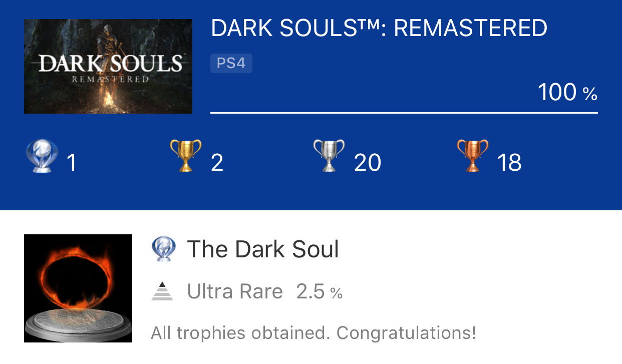The height and width of the screenshot is (364, 622).
Task: Click the bronze trophy count of 18
Action: (509, 163)
